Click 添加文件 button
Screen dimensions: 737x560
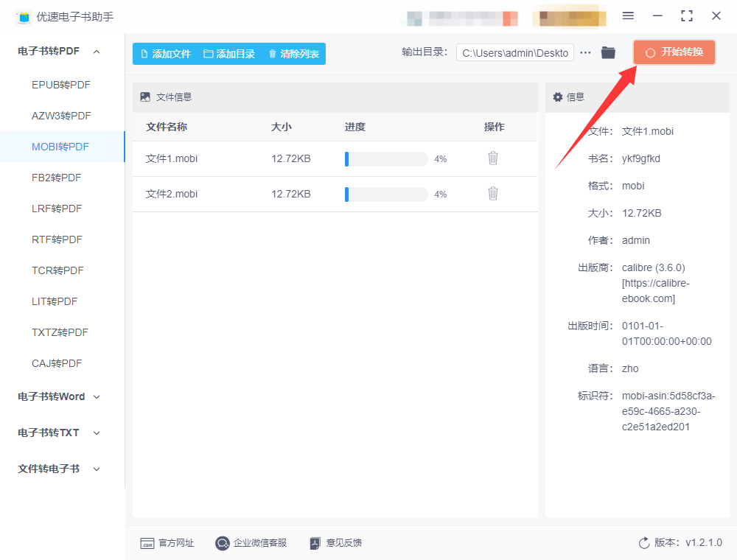click(166, 54)
